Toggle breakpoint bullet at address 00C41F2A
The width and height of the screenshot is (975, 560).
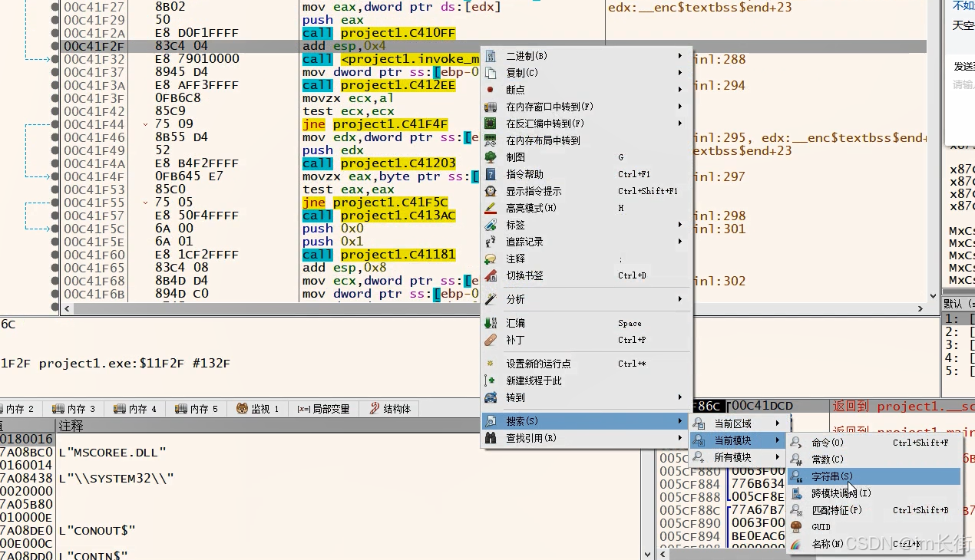(55, 33)
